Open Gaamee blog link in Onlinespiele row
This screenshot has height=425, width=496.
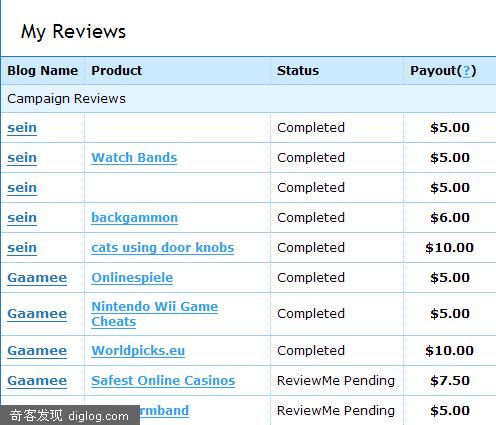point(37,278)
